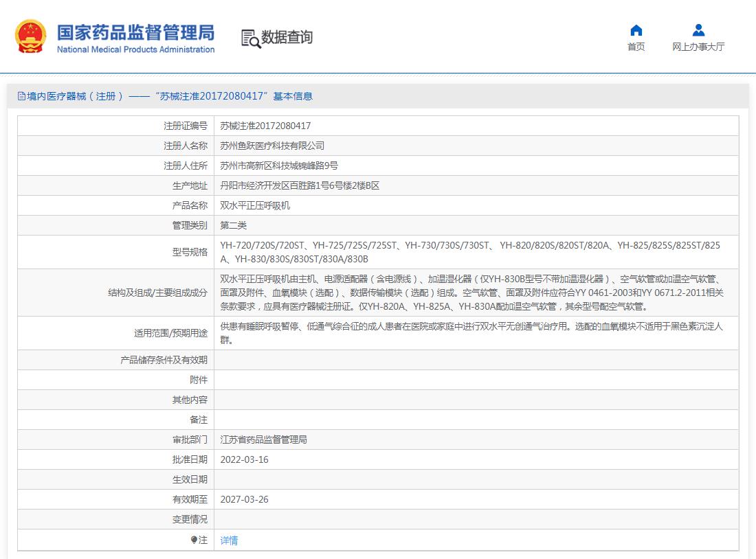This screenshot has width=756, height=559.
Task: Go to 首页 text label
Action: [x=636, y=47]
